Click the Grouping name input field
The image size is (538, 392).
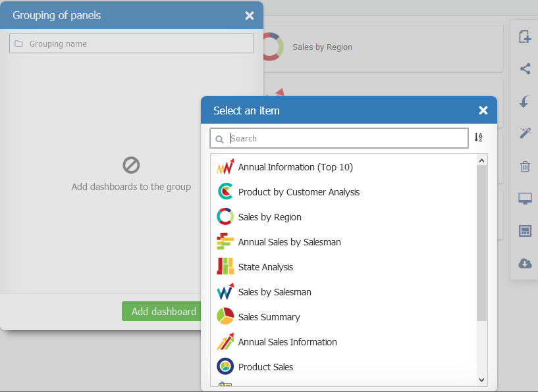point(132,43)
